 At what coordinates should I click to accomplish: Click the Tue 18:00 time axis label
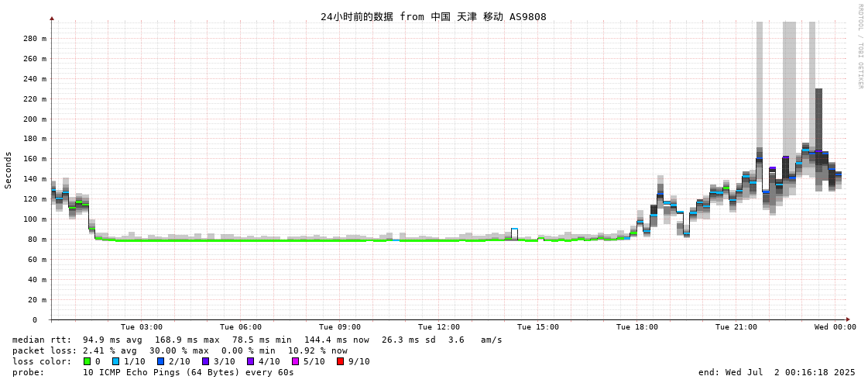click(x=637, y=327)
